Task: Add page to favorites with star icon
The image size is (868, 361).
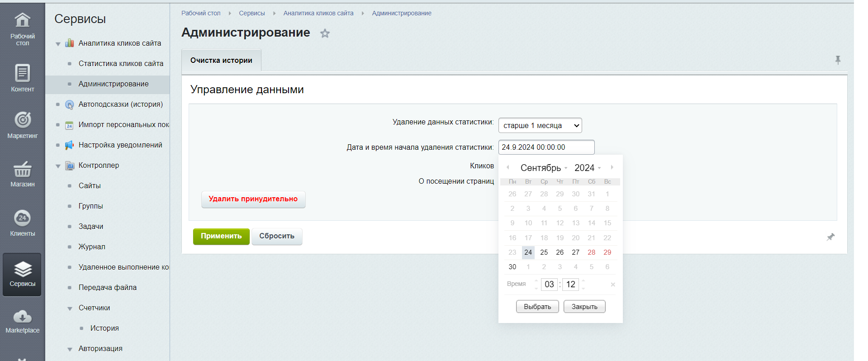Action: pyautogui.click(x=325, y=33)
